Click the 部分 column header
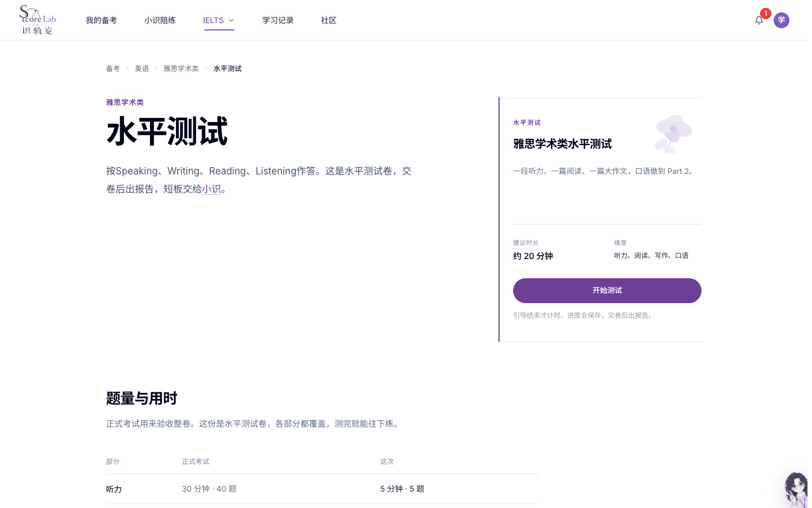Screen dimensions: 812x508 tap(113, 462)
